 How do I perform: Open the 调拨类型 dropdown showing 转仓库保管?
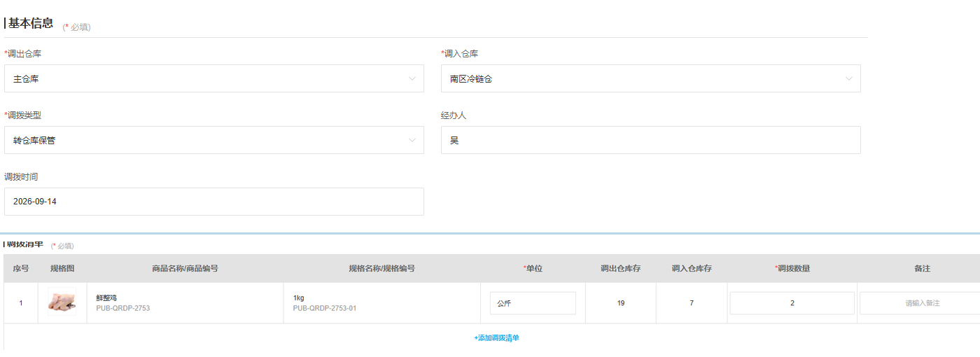(x=213, y=140)
